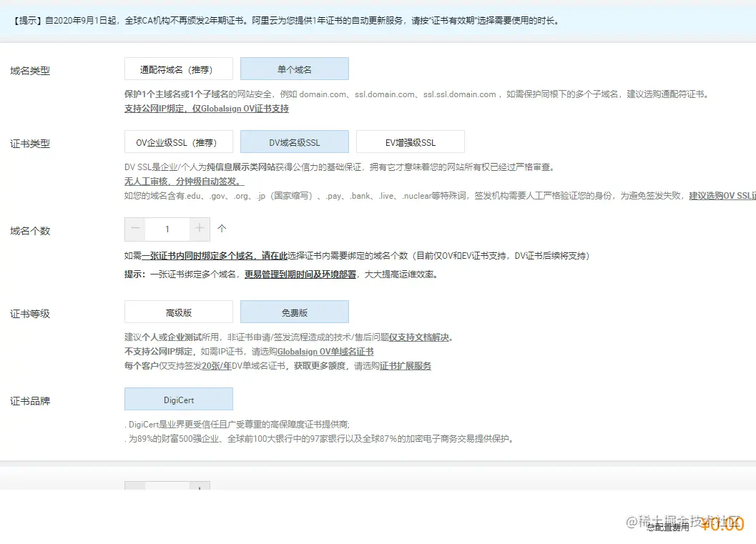Screen dimensions: 756x544
Task: Click the 域名个数 label
Action: point(30,231)
